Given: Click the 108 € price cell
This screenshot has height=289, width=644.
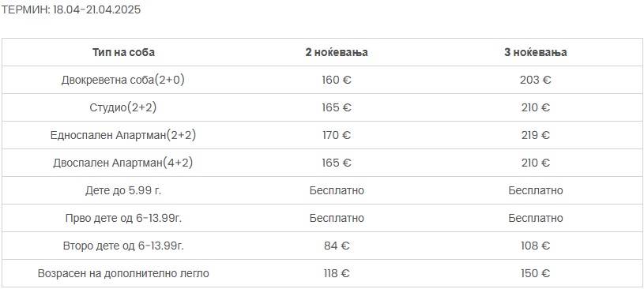Looking at the screenshot, I should point(536,246).
